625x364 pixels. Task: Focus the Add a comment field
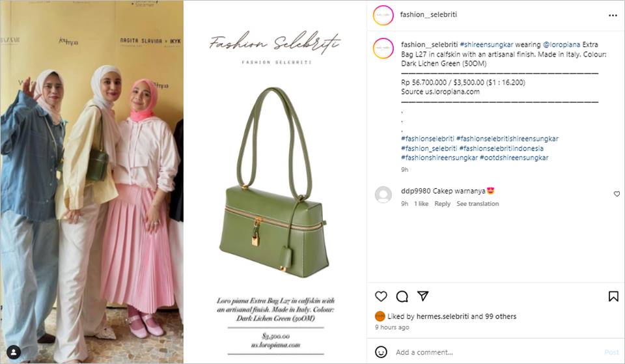pyautogui.click(x=498, y=352)
